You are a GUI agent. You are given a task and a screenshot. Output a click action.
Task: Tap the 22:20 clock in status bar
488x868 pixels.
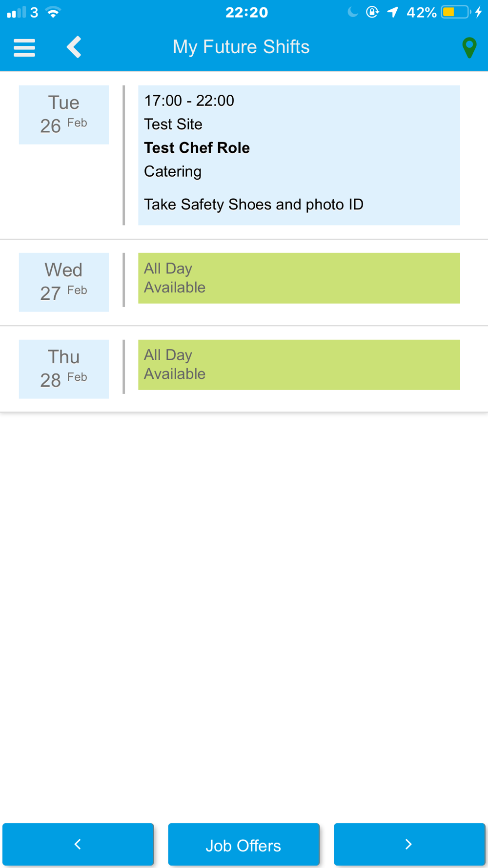coord(246,12)
